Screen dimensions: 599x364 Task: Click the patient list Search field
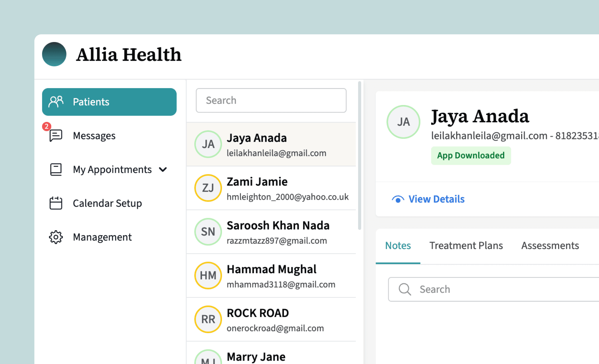tap(271, 100)
